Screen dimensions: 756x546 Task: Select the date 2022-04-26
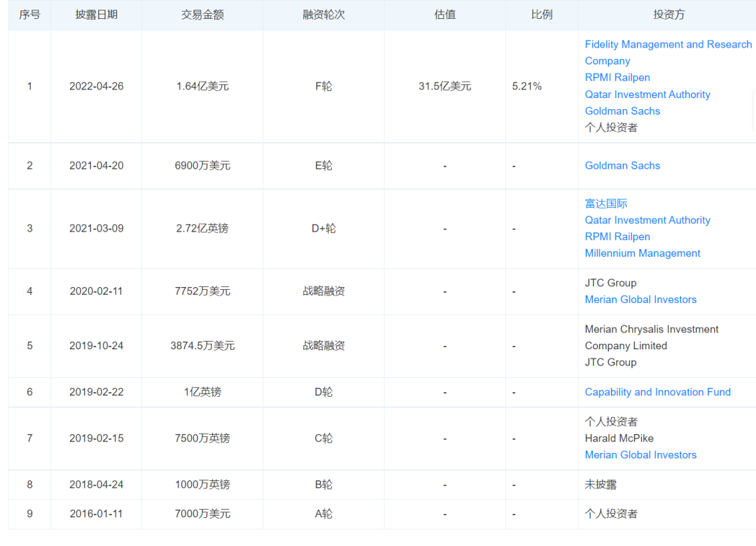(97, 86)
